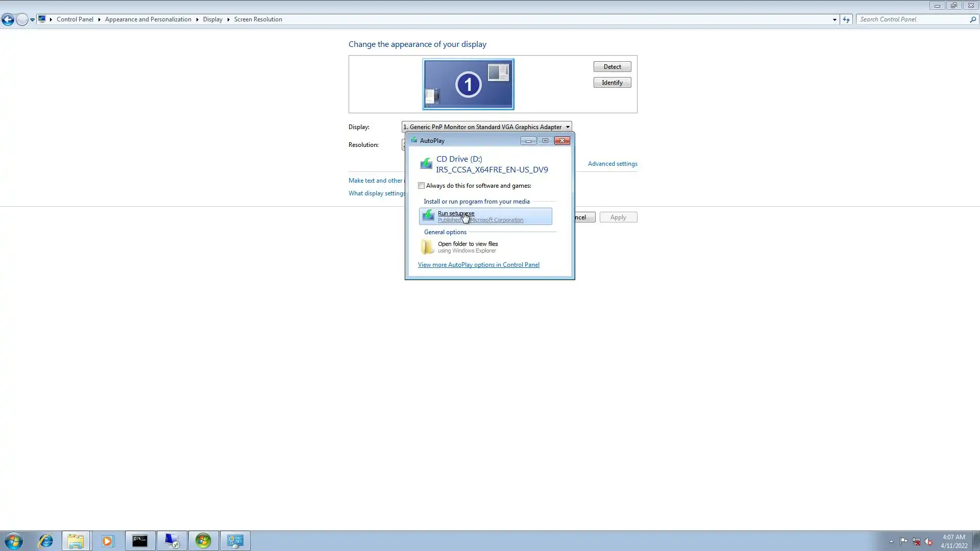Expand the Display monitor dropdown

(567, 127)
